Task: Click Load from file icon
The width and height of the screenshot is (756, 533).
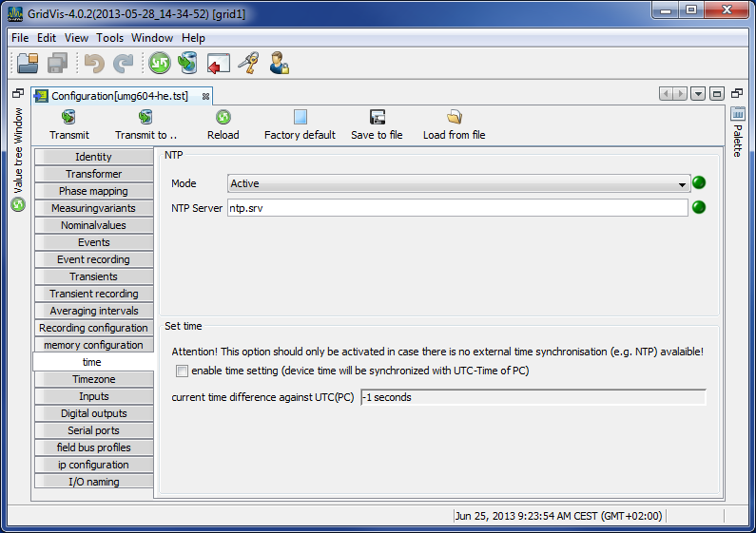Action: click(454, 118)
